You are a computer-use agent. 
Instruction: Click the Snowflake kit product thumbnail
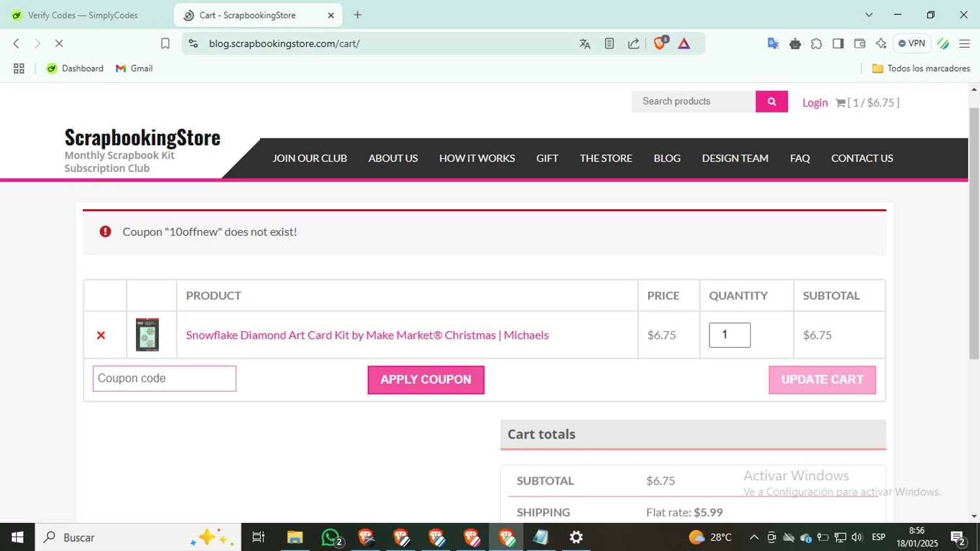(x=148, y=335)
